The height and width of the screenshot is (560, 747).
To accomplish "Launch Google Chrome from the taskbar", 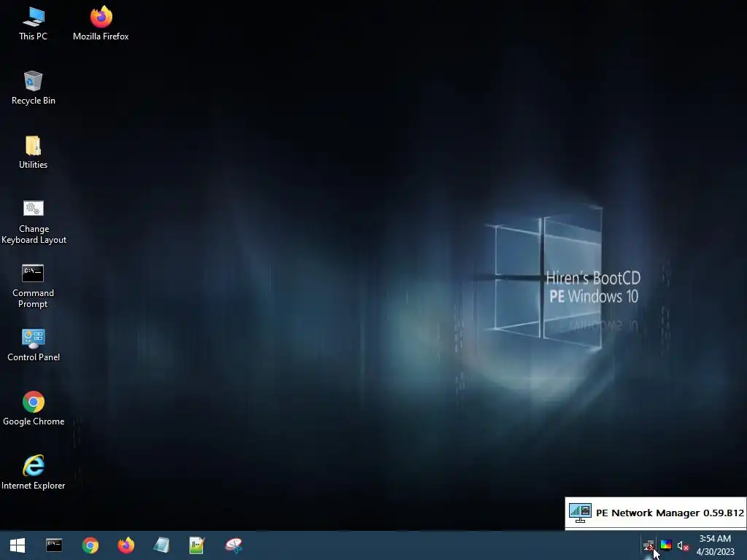I will point(90,545).
